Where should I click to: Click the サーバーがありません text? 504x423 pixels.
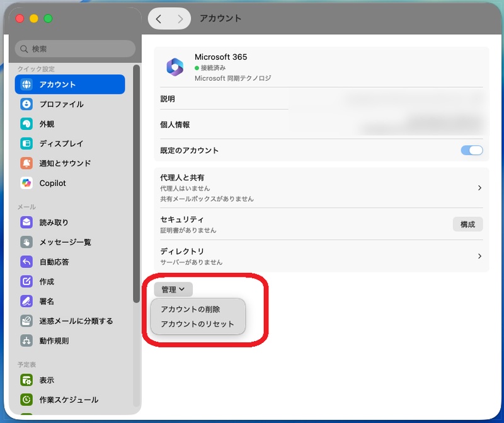pyautogui.click(x=192, y=262)
